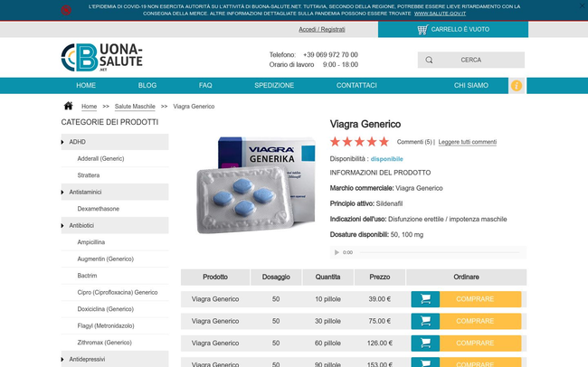
Task: Click COMPRARE for 75.00 € option
Action: [x=480, y=321]
